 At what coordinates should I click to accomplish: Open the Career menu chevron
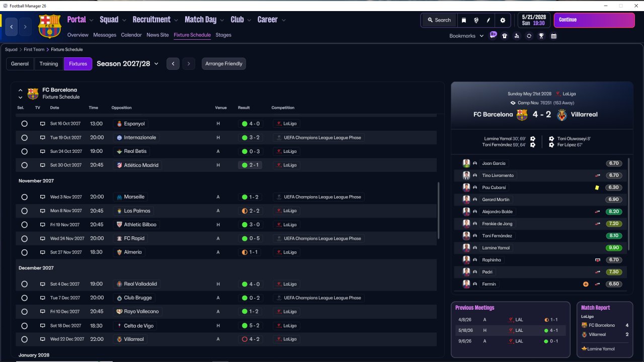click(x=284, y=20)
